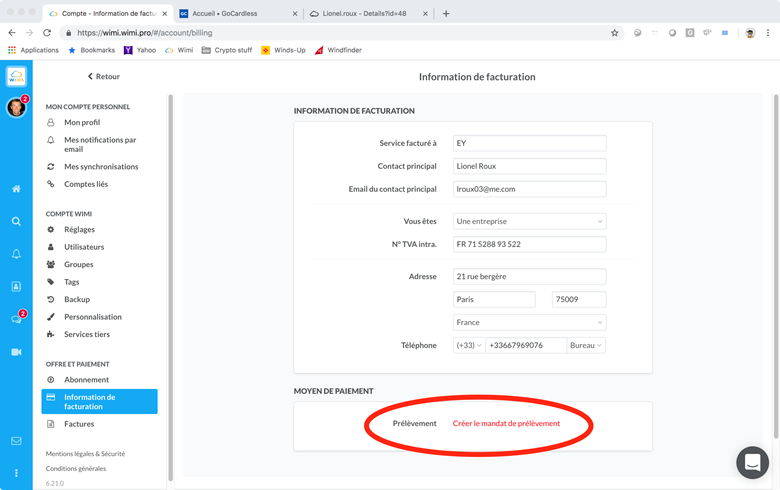Viewport: 780px width, 490px height.
Task: Expand the Bureau phone type dropdown
Action: point(586,345)
